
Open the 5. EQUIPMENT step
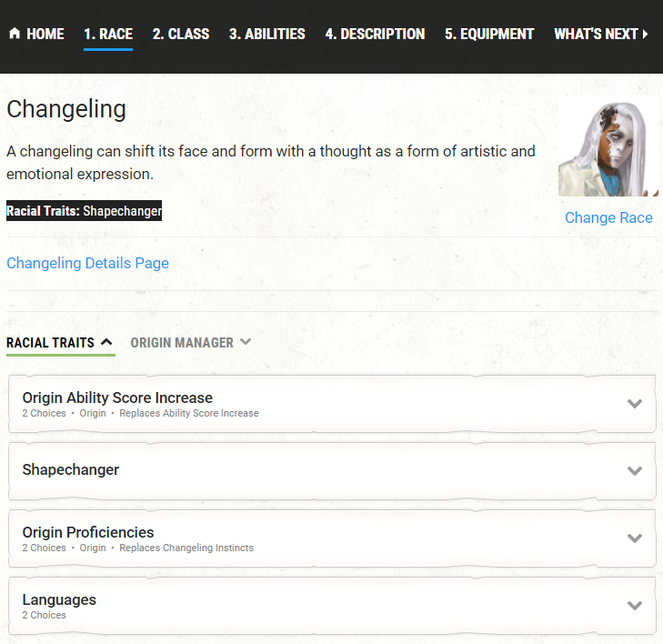click(x=489, y=34)
